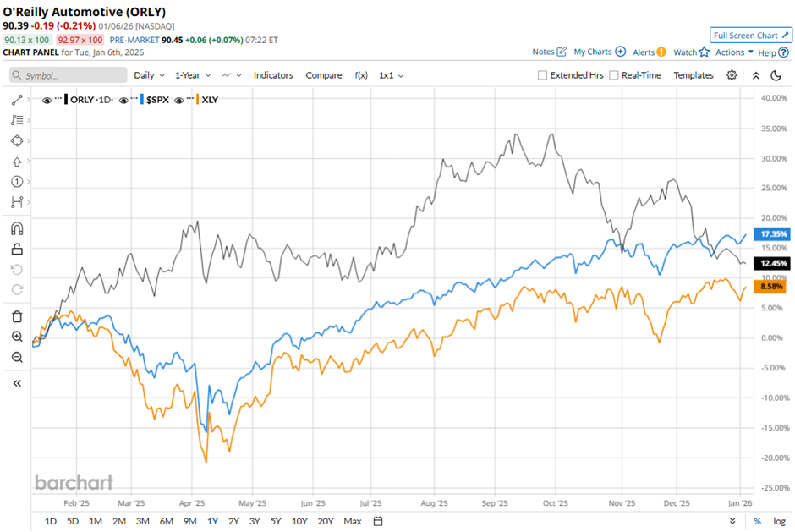
Task: Select the Max range tab
Action: coord(353,521)
